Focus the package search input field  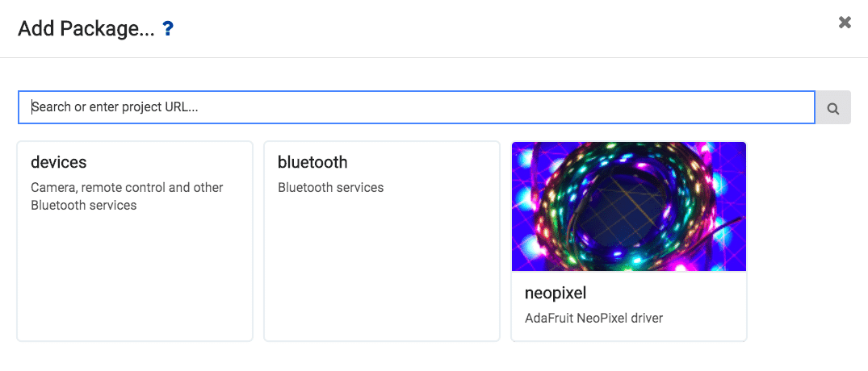click(x=416, y=107)
